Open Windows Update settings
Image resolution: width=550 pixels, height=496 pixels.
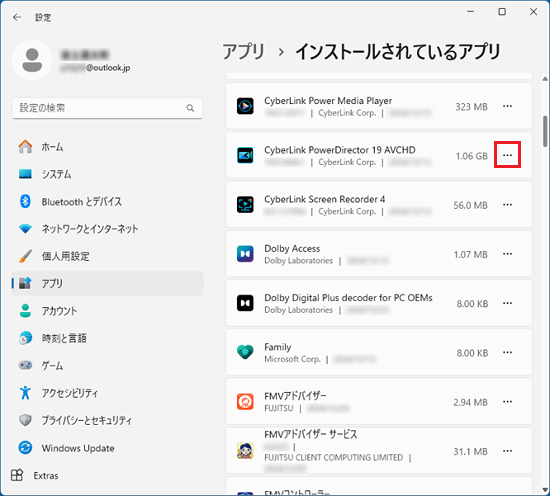coord(107,448)
